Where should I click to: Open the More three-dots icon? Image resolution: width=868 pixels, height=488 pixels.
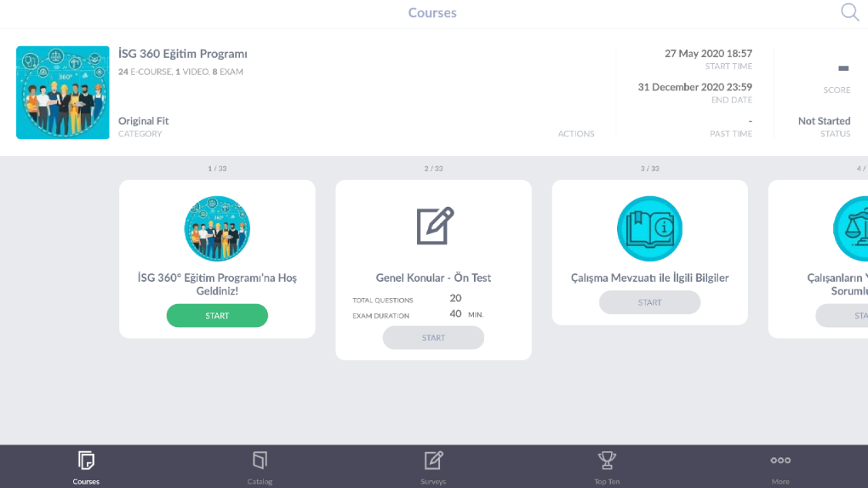coord(780,460)
